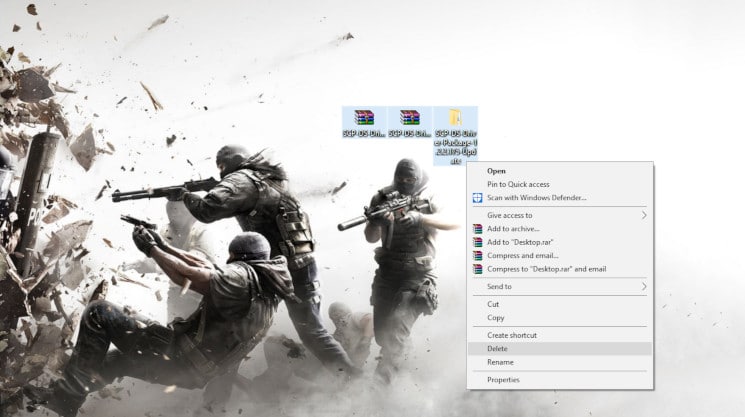Expand the Send to submenu arrow

pos(644,286)
